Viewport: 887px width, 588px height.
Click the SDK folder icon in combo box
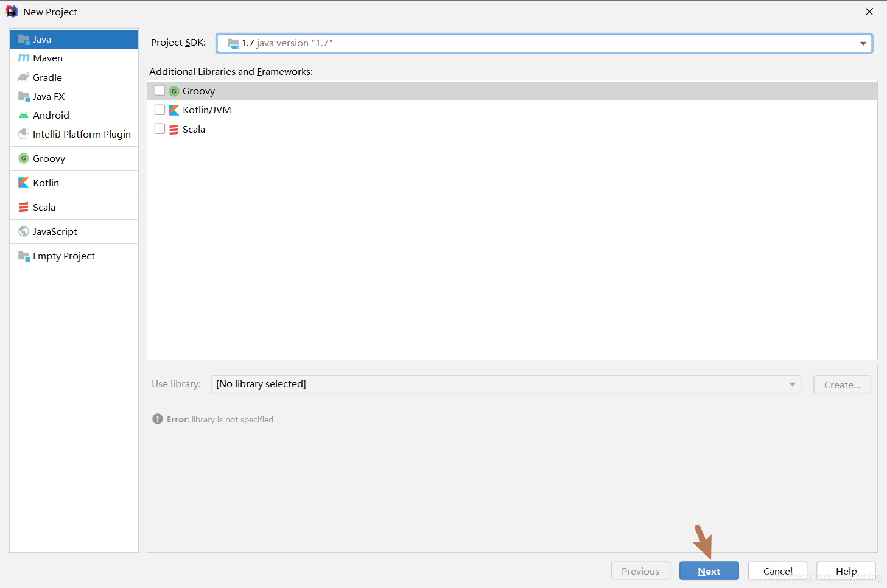coord(233,43)
